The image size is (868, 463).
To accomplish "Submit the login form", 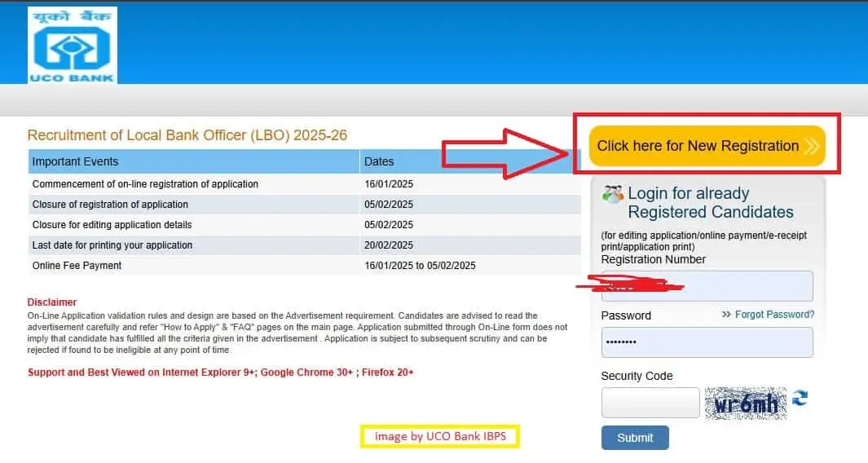I will 635,438.
